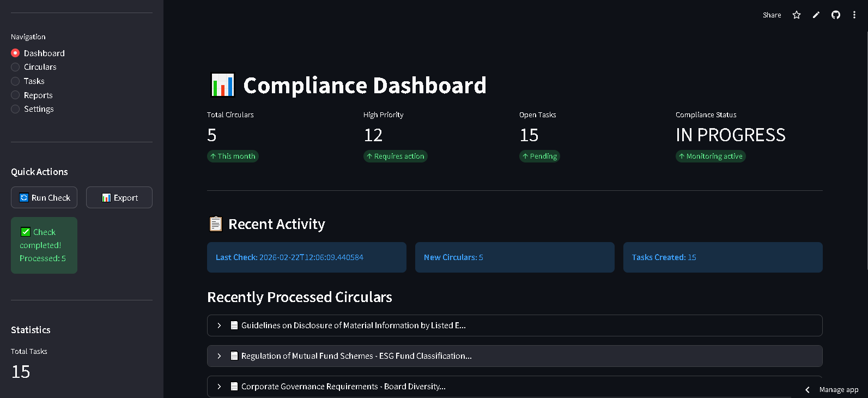Click the star favorite icon
Image resolution: width=868 pixels, height=398 pixels.
pos(797,15)
